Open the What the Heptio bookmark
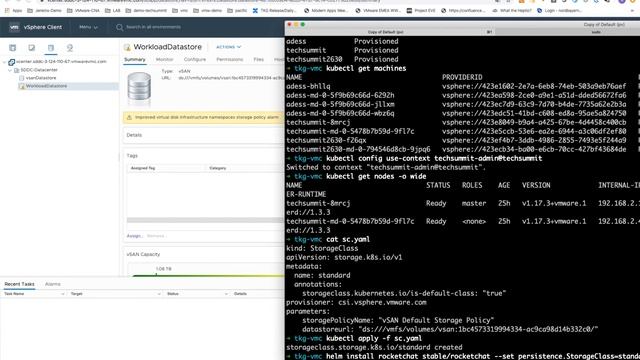This screenshot has width=640, height=360. [512, 11]
